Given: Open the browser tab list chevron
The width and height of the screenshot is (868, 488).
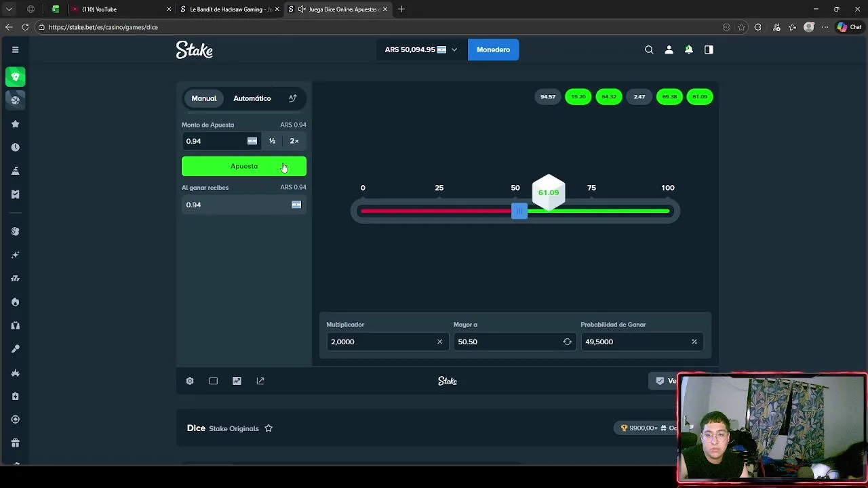Looking at the screenshot, I should [x=9, y=9].
